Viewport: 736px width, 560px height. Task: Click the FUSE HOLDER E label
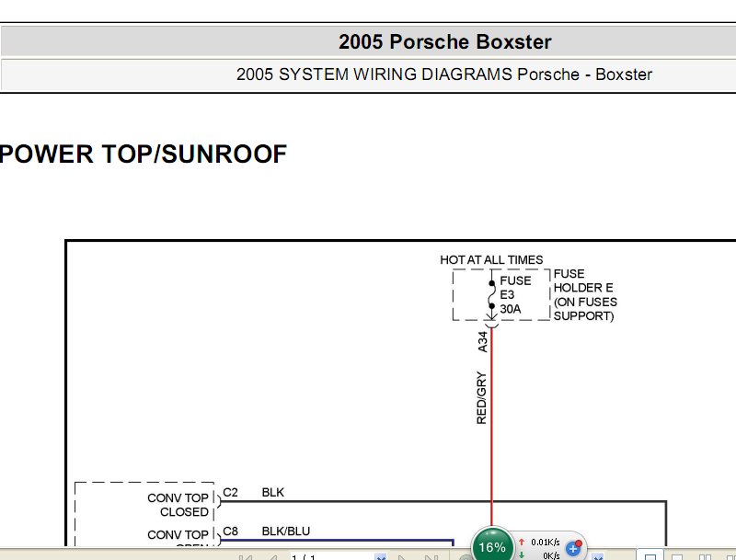585,294
